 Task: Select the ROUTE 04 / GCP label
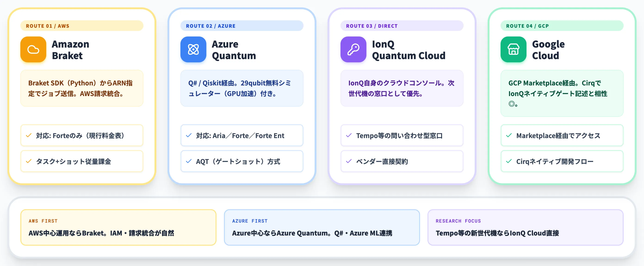(562, 26)
